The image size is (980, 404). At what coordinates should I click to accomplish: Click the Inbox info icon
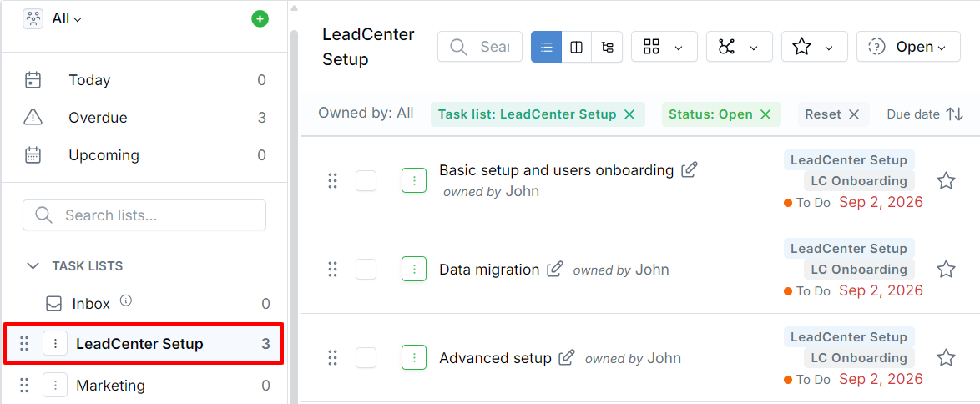tap(125, 300)
